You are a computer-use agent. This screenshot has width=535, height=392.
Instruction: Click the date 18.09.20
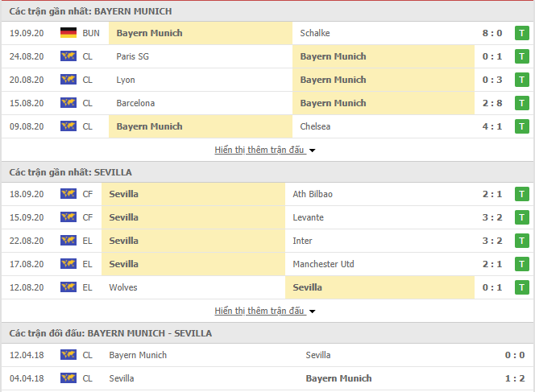coord(27,194)
